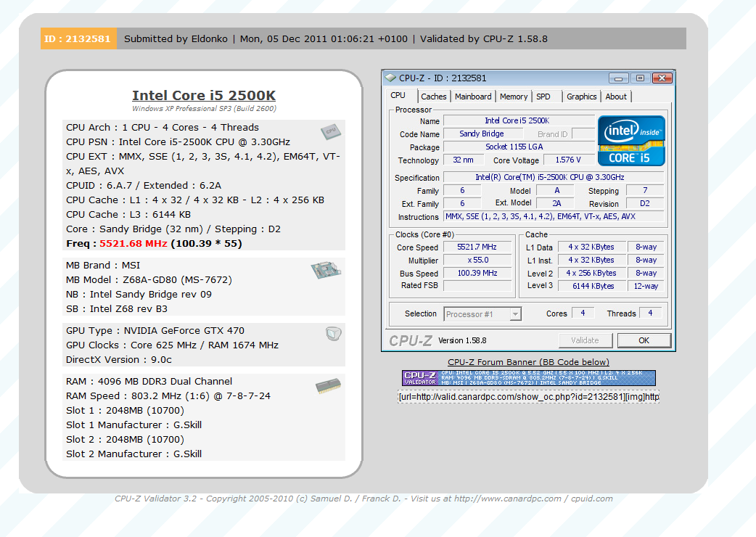Click the greyed Validate button

tap(586, 340)
